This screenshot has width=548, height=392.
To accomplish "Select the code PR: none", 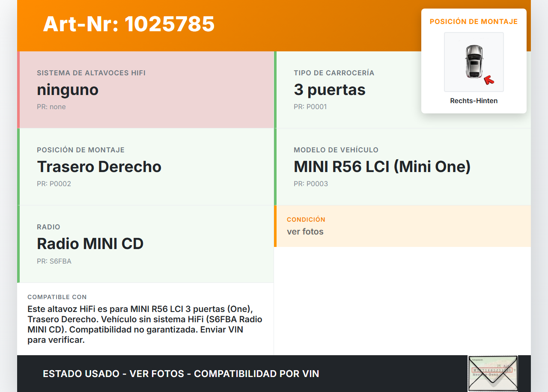I will [51, 107].
